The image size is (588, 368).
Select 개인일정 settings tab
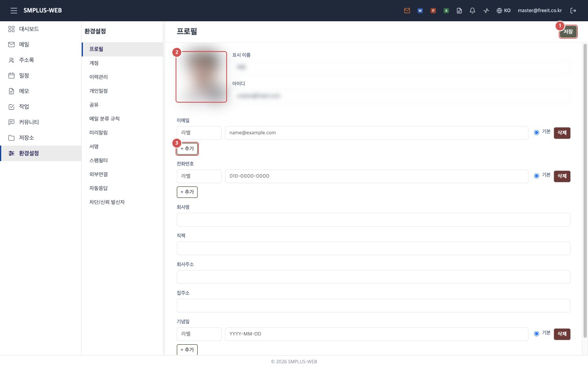click(x=122, y=91)
